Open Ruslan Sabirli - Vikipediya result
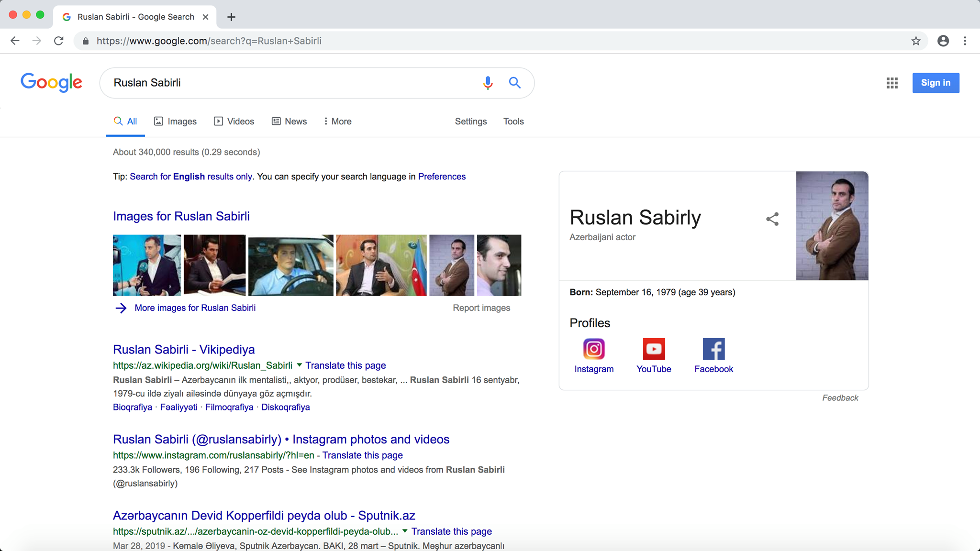 point(184,350)
